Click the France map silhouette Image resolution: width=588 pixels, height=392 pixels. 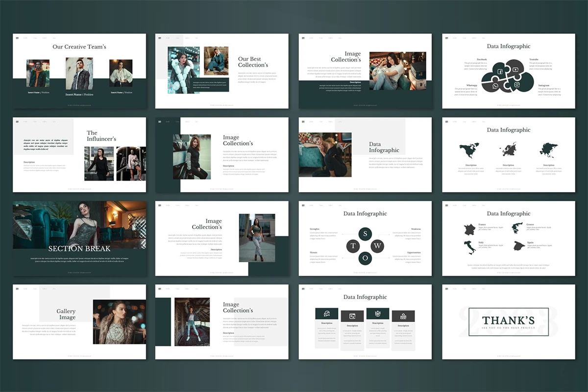coord(469,229)
